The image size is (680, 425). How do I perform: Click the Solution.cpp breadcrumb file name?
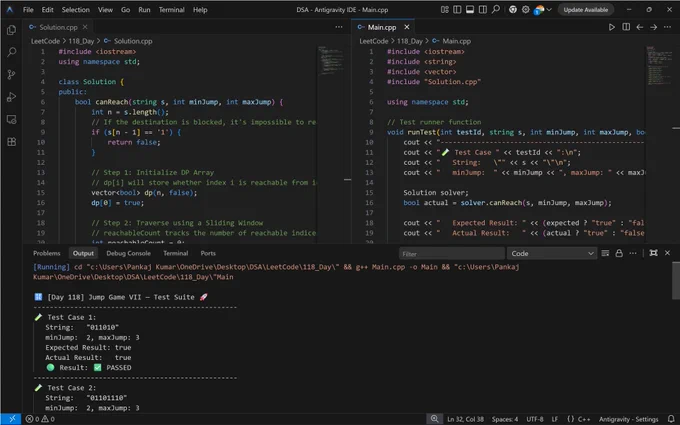pyautogui.click(x=133, y=41)
